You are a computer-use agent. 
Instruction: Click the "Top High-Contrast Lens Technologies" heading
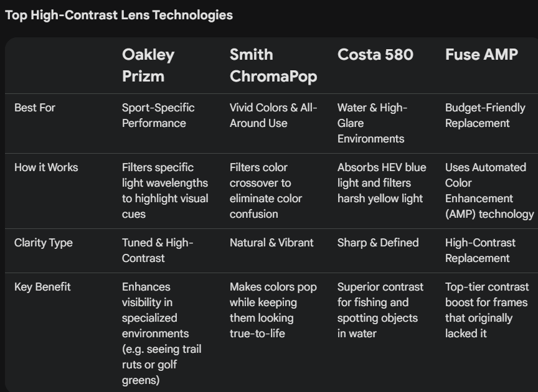click(x=119, y=15)
